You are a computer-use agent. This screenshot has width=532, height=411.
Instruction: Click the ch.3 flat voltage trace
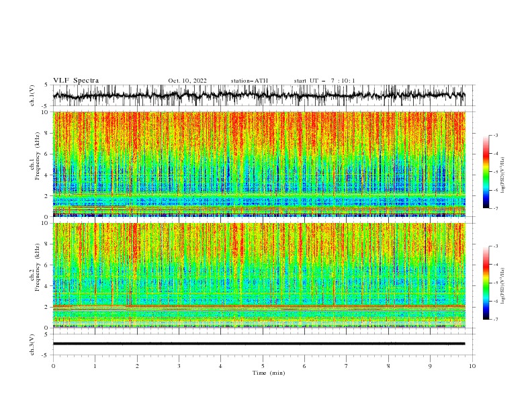click(259, 344)
